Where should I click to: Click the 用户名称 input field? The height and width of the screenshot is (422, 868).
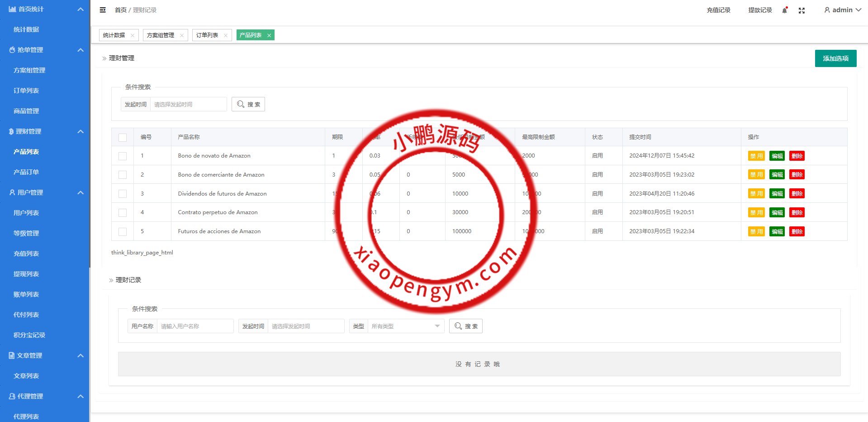tap(195, 326)
